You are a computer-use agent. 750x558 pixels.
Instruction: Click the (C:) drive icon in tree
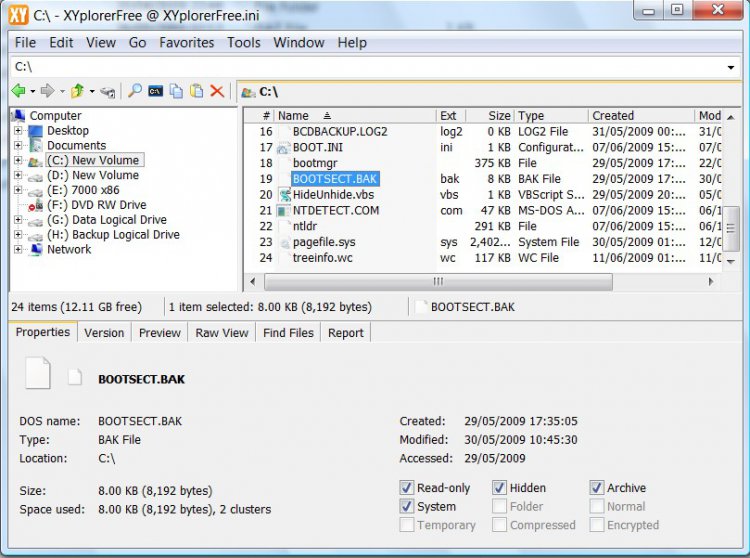[x=35, y=162]
